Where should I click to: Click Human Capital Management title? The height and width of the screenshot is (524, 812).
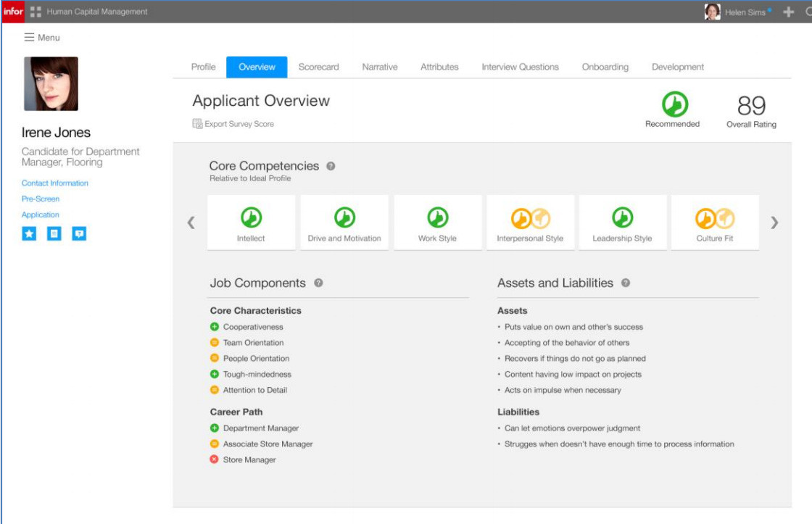(x=97, y=12)
